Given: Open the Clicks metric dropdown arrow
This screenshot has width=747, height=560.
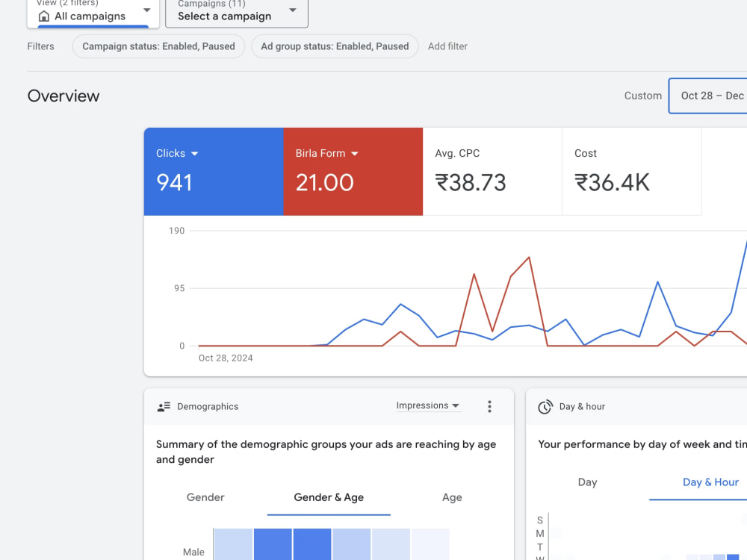Looking at the screenshot, I should pos(194,153).
